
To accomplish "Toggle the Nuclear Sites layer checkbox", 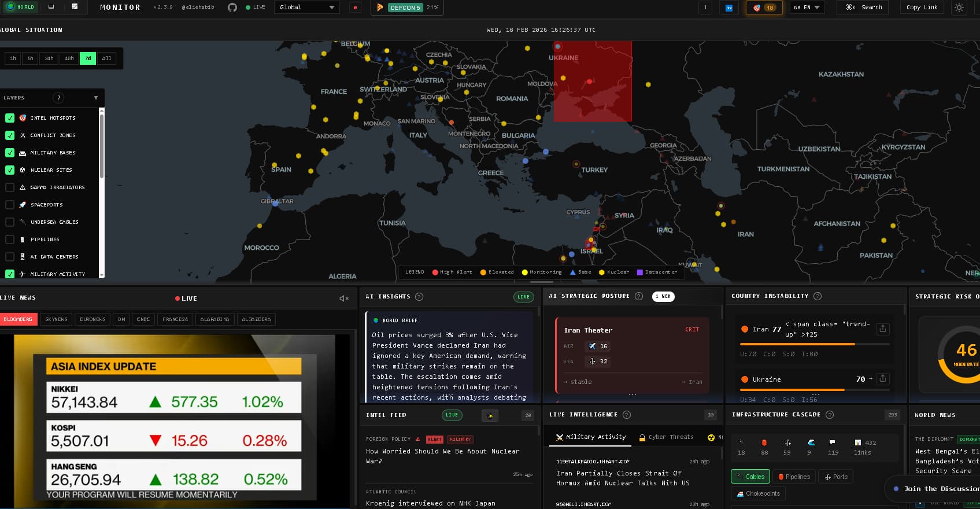I will coord(10,170).
